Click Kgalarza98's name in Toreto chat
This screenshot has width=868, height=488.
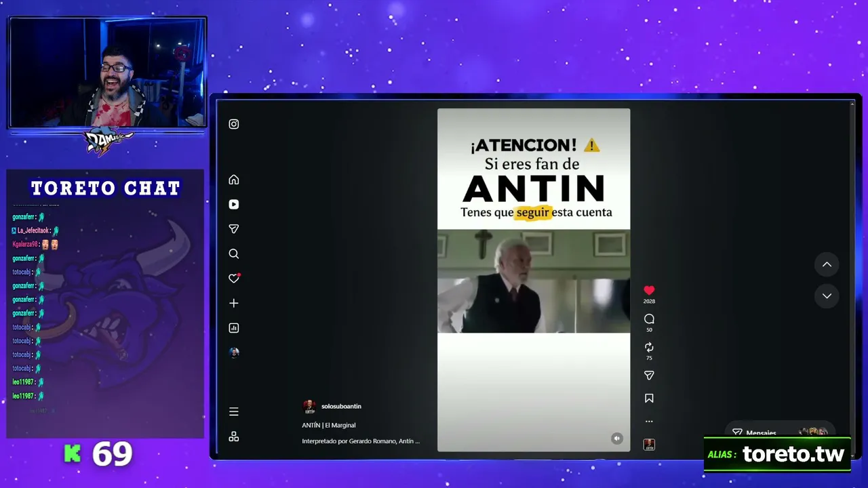[25, 244]
